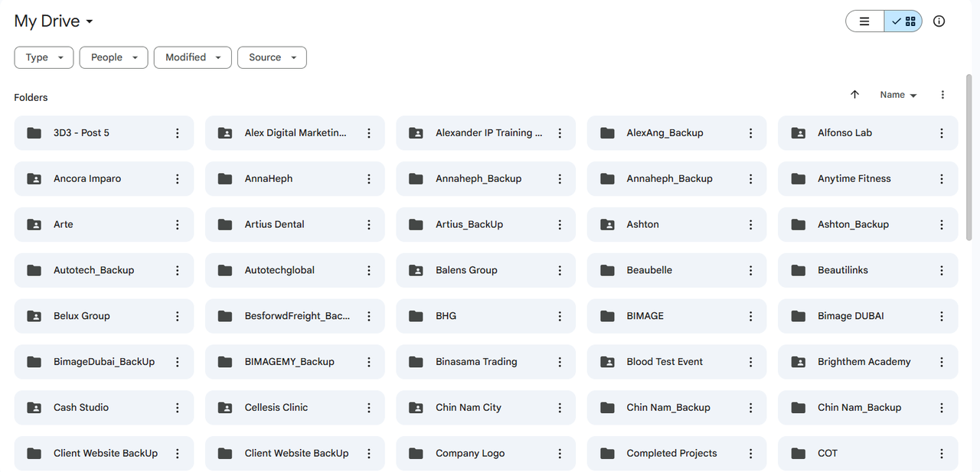Image resolution: width=980 pixels, height=472 pixels.
Task: Select the Belux Group folder
Action: click(x=103, y=316)
